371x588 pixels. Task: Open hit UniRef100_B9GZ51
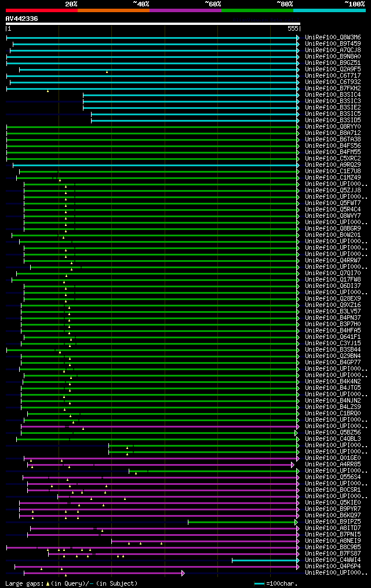[333, 63]
